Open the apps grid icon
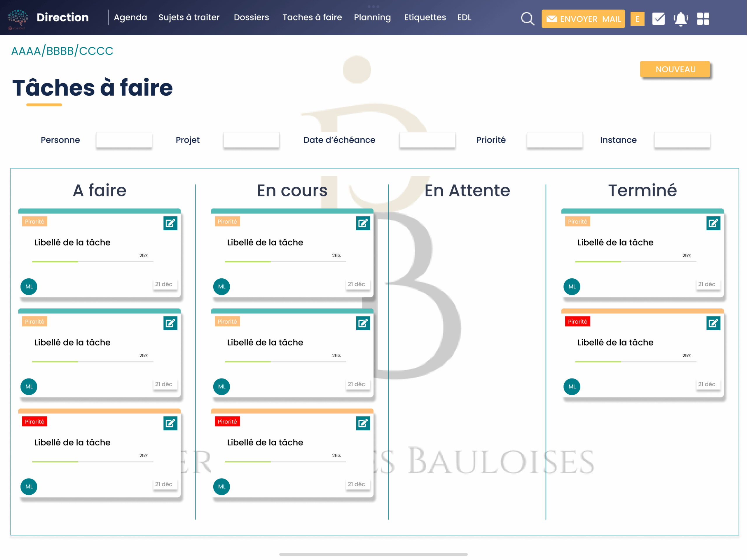This screenshot has height=560, width=747. click(x=703, y=19)
